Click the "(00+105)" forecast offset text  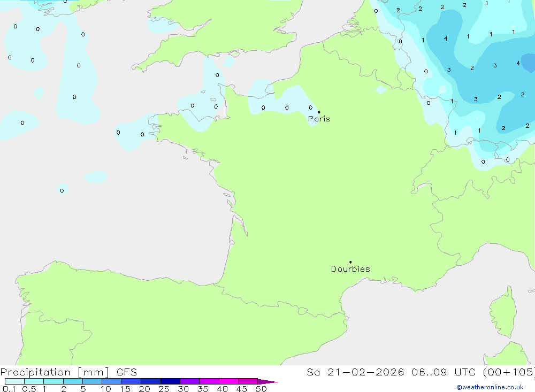pyautogui.click(x=508, y=372)
